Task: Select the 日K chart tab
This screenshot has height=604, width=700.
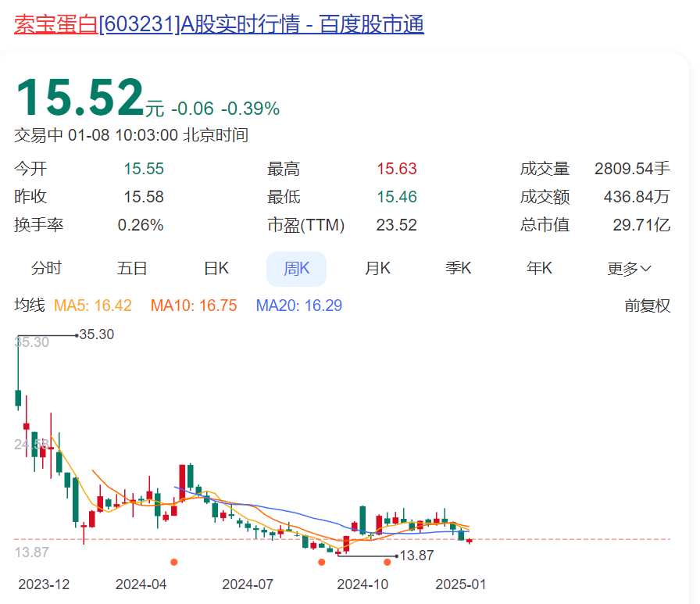Action: pyautogui.click(x=216, y=268)
